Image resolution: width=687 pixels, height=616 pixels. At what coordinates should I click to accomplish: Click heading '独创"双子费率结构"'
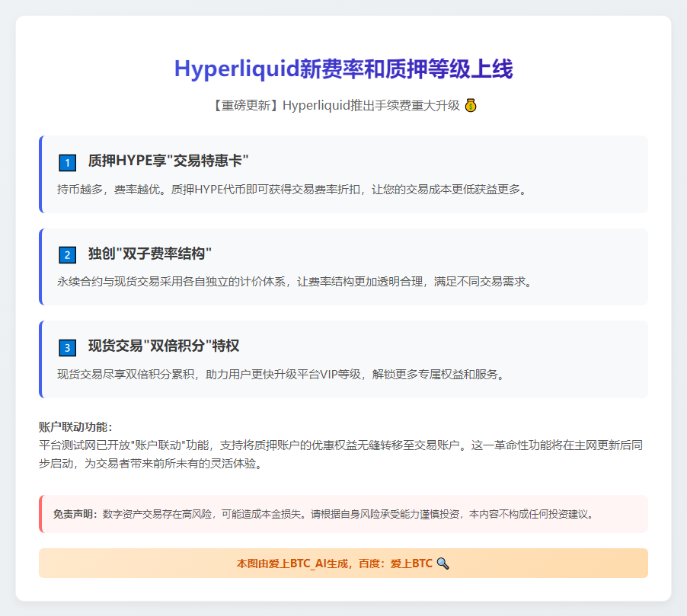(x=150, y=254)
